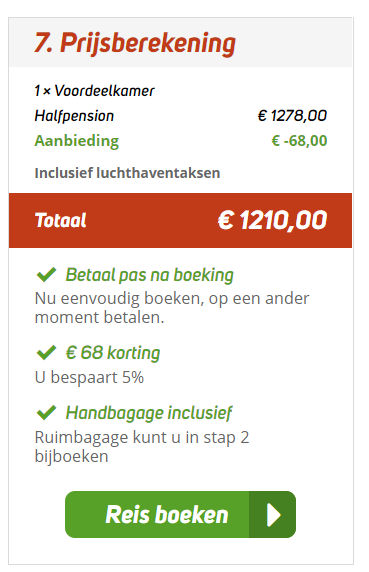Viewport: 369px width, 572px height.
Task: Click the Betaal pas na boeking heading
Action: [149, 275]
